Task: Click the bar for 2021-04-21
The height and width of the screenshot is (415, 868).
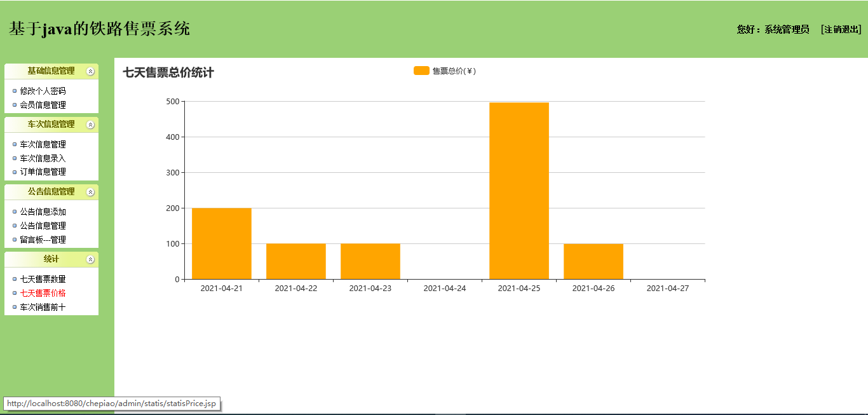Action: (x=221, y=243)
